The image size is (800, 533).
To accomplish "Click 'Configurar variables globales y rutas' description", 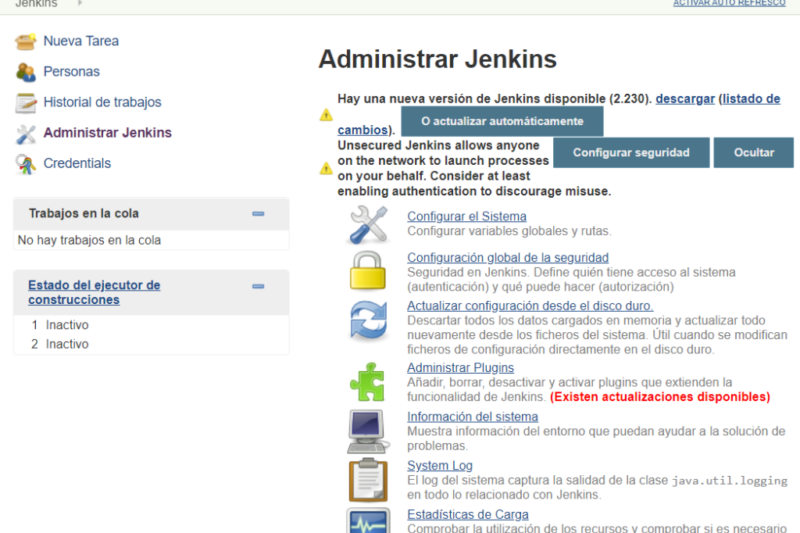I will point(509,231).
